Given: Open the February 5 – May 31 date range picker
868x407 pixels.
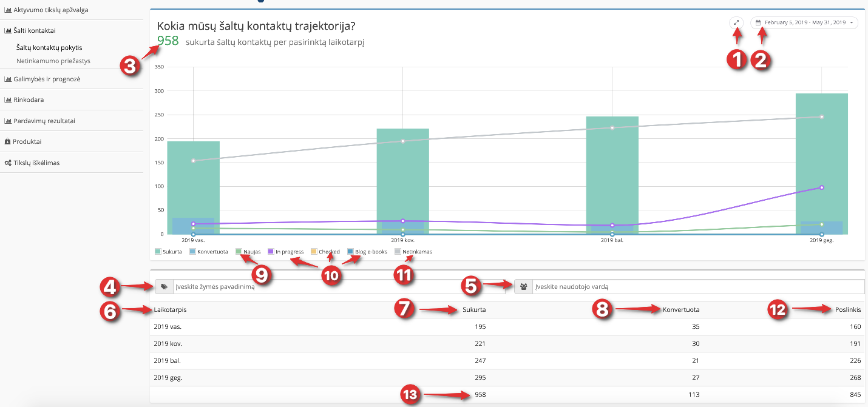Looking at the screenshot, I should coord(804,22).
